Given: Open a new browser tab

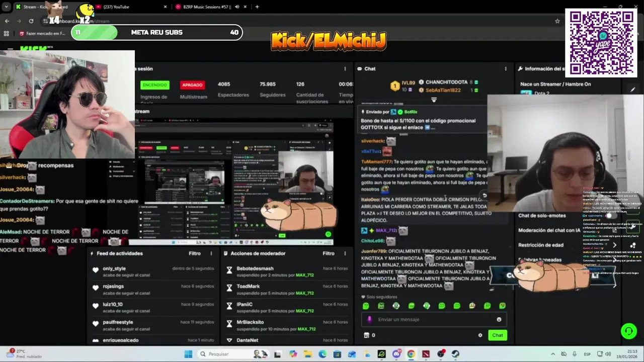Looking at the screenshot, I should pyautogui.click(x=257, y=7).
